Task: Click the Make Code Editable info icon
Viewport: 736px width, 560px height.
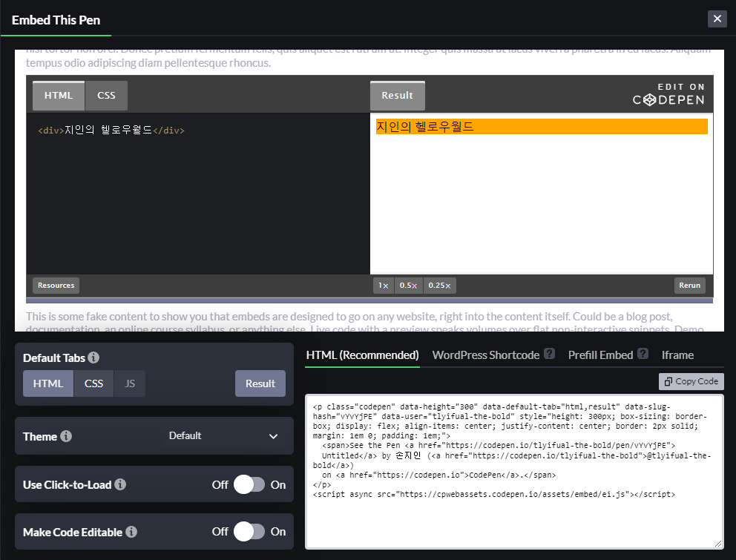Action: tap(131, 532)
